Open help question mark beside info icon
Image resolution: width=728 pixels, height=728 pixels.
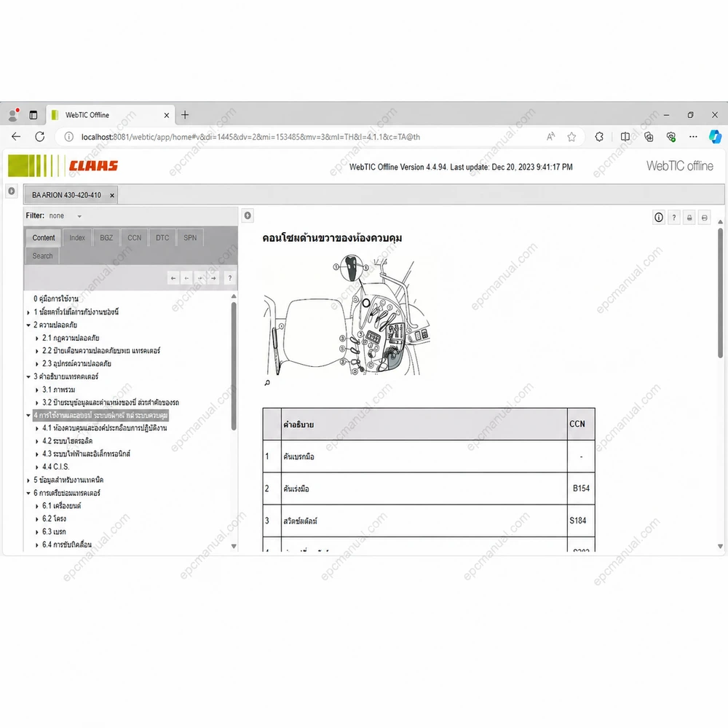tap(674, 217)
